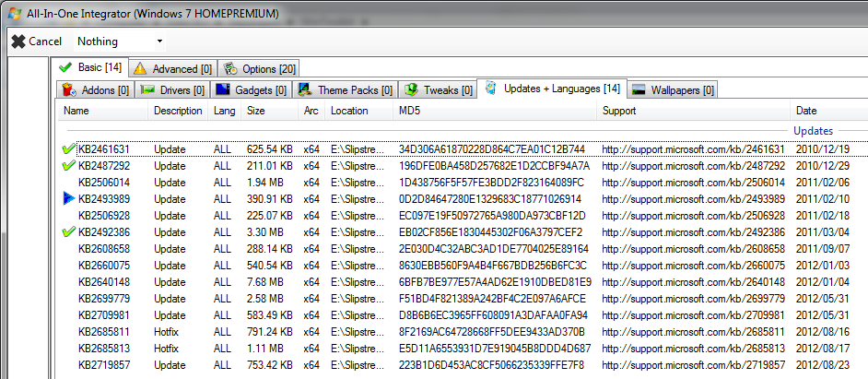Click the green checkmark beside KB2487292
Viewport: 868px width, 379px height.
click(x=68, y=166)
